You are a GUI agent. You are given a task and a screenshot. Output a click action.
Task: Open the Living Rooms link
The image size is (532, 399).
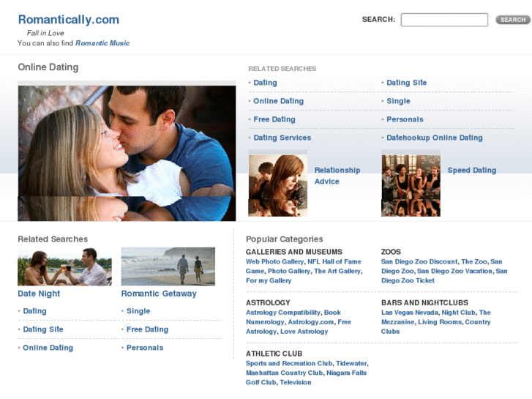pyautogui.click(x=439, y=322)
